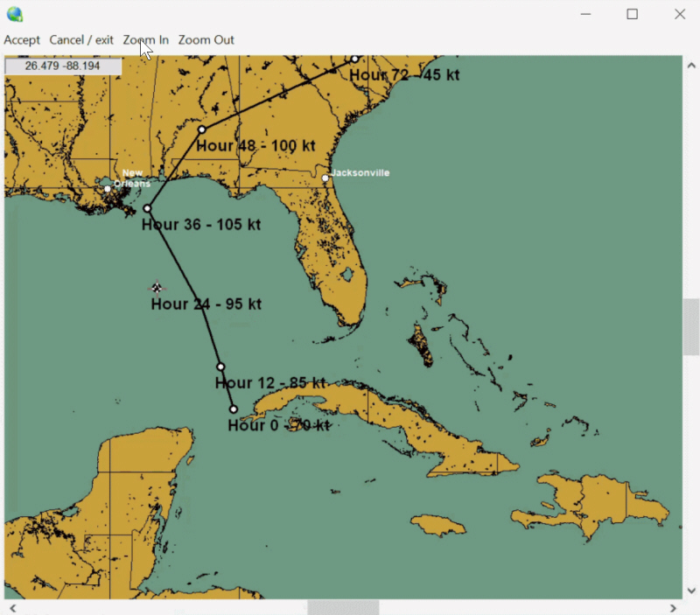Click the Hour 24 checkered position marker
Viewport: 700px width, 615px height.
pos(157,287)
